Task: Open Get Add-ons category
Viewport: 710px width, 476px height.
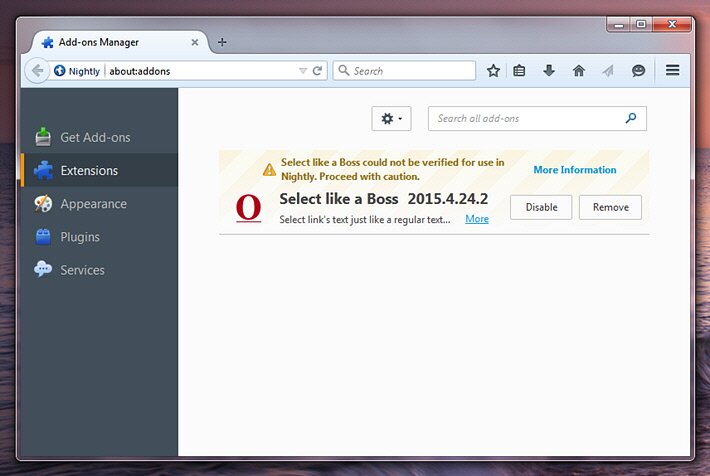Action: (99, 137)
